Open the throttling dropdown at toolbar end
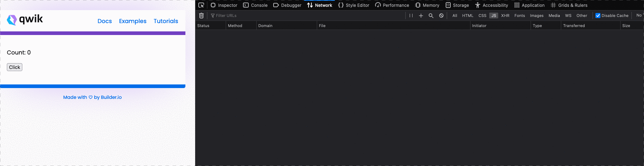Screen dimensions: 644x166 click(639, 16)
